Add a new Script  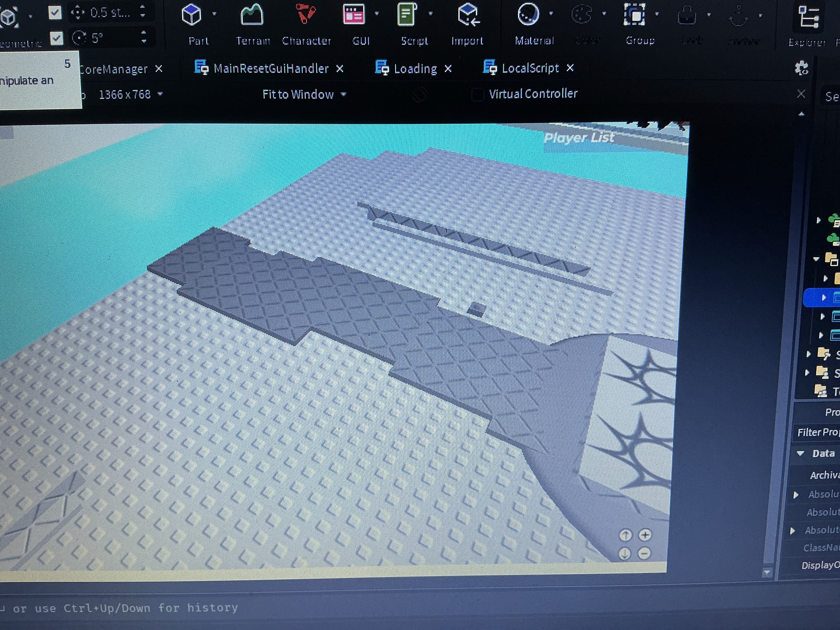tap(407, 14)
